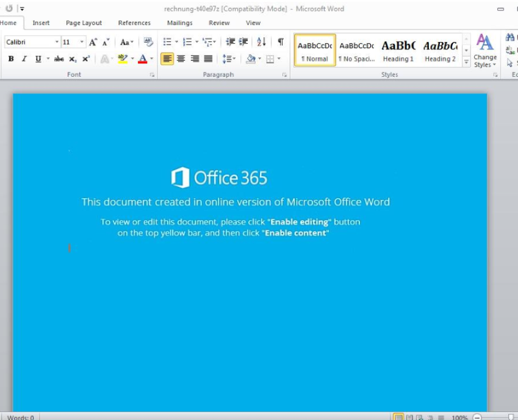Screen dimensions: 518x420
Task: Increase paragraph indent
Action: click(x=243, y=41)
